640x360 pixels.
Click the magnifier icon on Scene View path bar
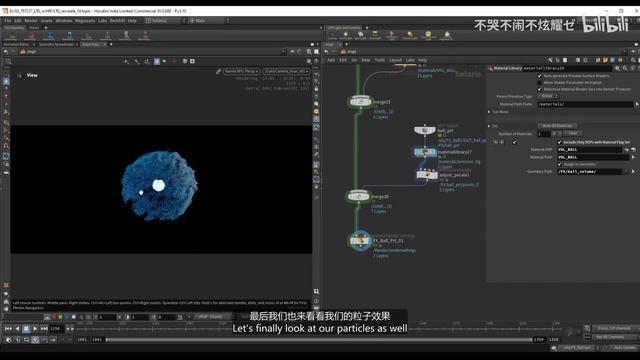[x=309, y=52]
